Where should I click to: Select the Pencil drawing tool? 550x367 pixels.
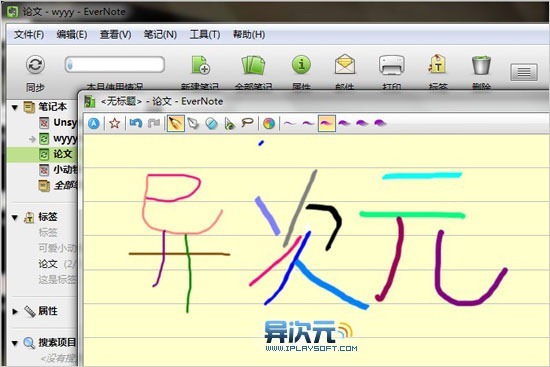pos(176,124)
